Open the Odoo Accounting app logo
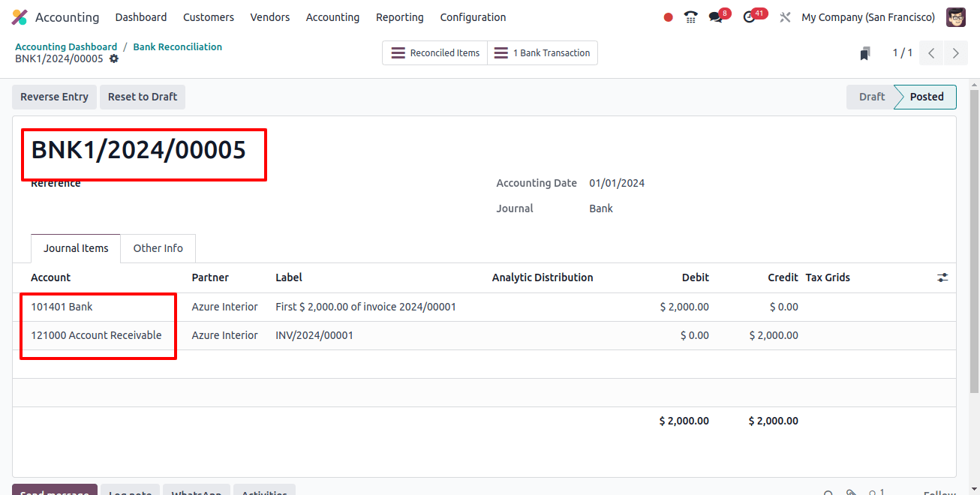 coord(20,17)
